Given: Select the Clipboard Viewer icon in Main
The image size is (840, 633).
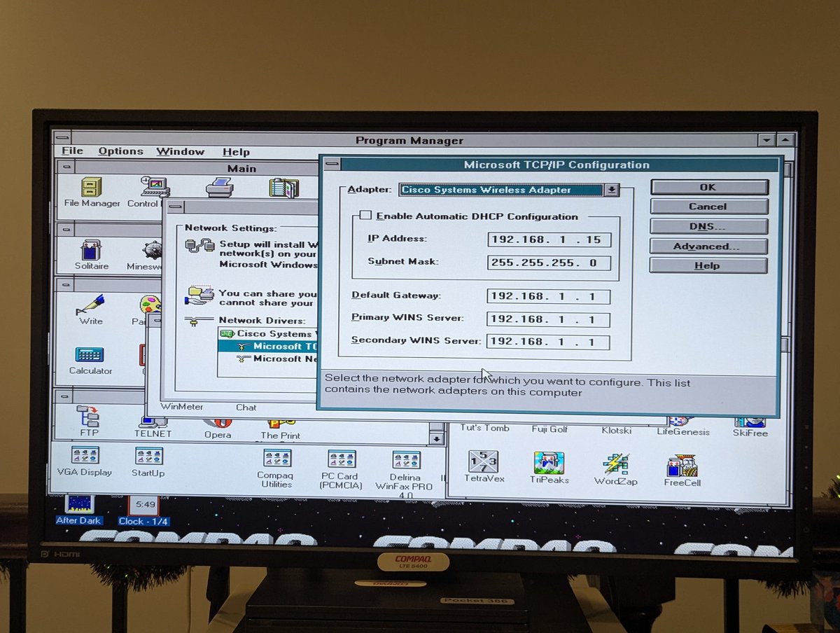Looking at the screenshot, I should point(284,187).
